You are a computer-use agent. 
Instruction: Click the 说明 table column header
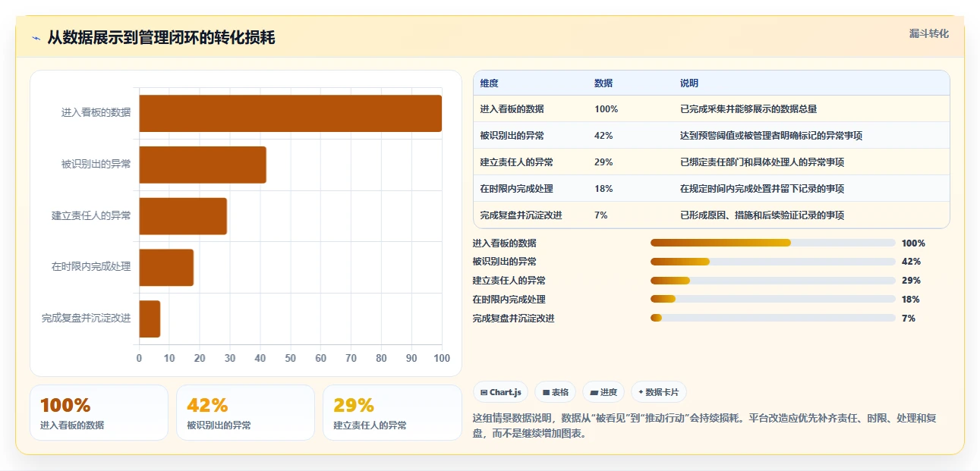(x=689, y=83)
